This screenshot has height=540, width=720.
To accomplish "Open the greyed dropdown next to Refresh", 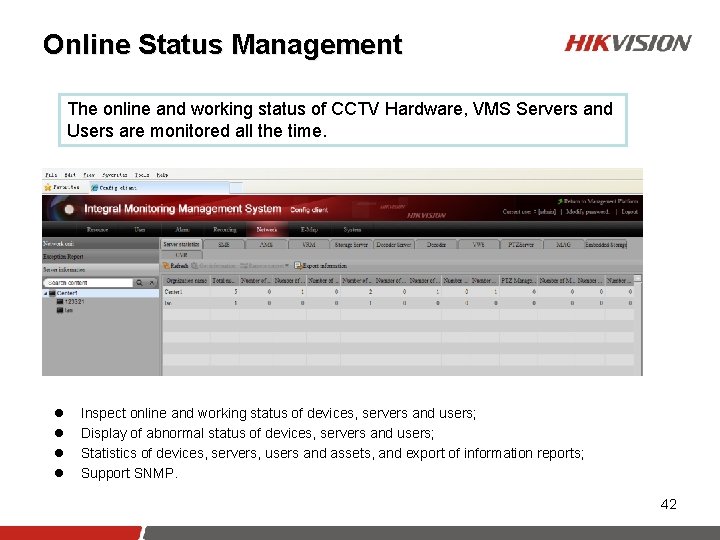I will click(x=287, y=265).
